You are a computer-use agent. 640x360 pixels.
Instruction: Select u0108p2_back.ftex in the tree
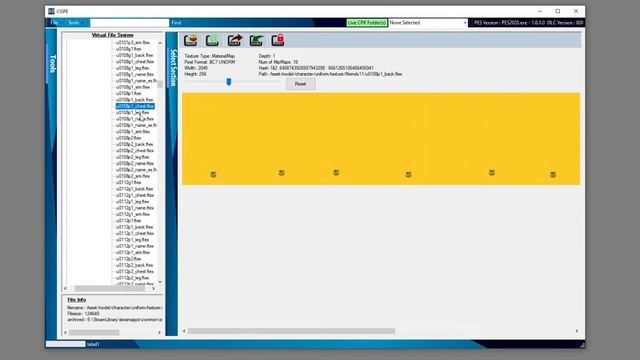tap(134, 144)
